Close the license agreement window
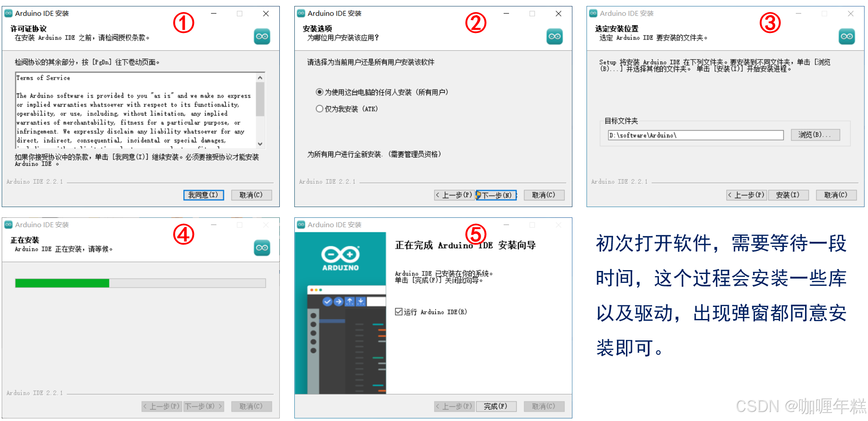The height and width of the screenshot is (421, 868). [x=266, y=14]
